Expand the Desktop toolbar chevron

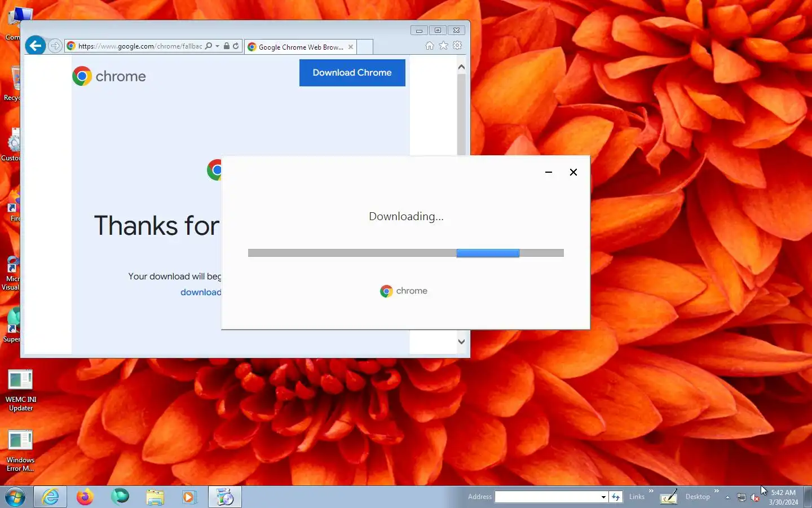[717, 491]
